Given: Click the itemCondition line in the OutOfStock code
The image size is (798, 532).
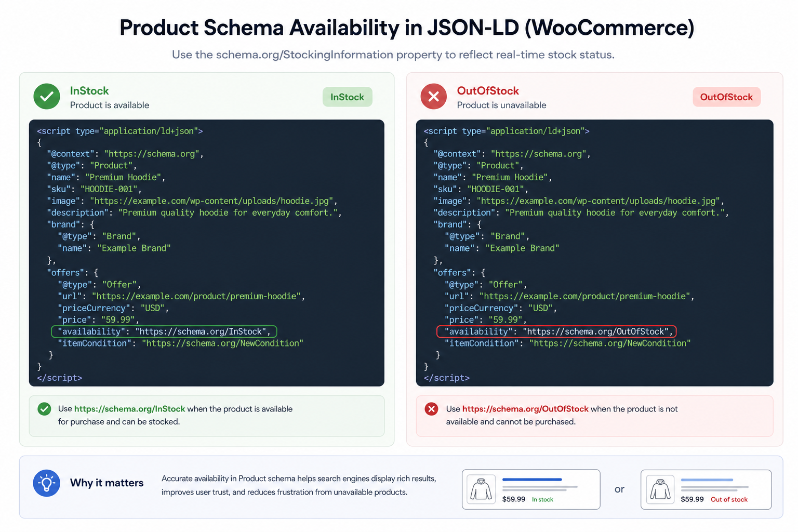Looking at the screenshot, I should [x=567, y=343].
